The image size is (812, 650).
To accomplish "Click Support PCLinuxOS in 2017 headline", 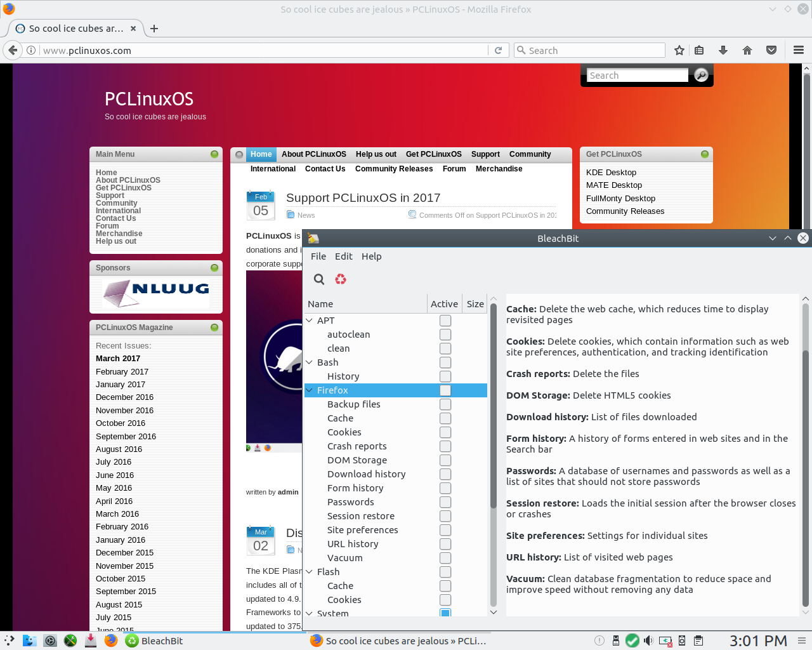I will click(363, 198).
